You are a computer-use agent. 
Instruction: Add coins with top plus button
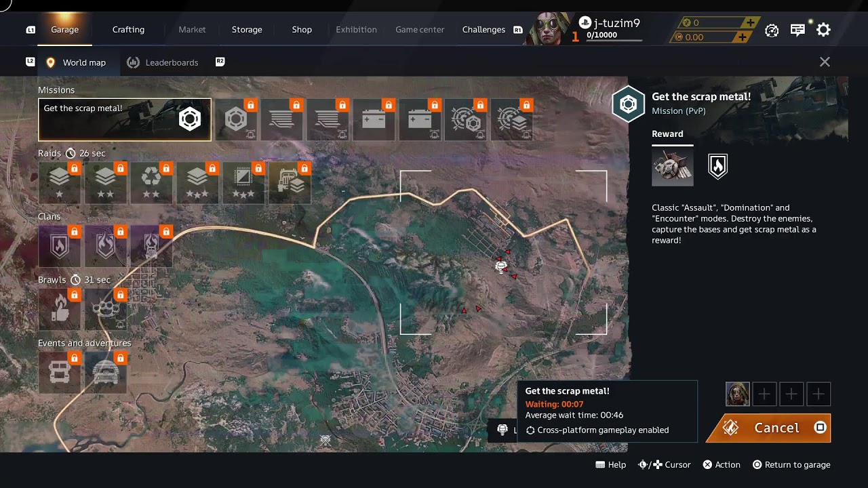[x=749, y=22]
